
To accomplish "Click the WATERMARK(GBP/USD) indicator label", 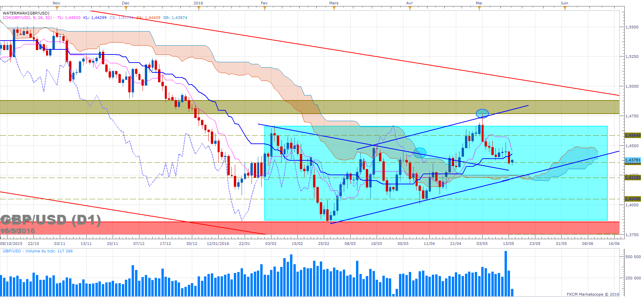I will click(x=26, y=13).
